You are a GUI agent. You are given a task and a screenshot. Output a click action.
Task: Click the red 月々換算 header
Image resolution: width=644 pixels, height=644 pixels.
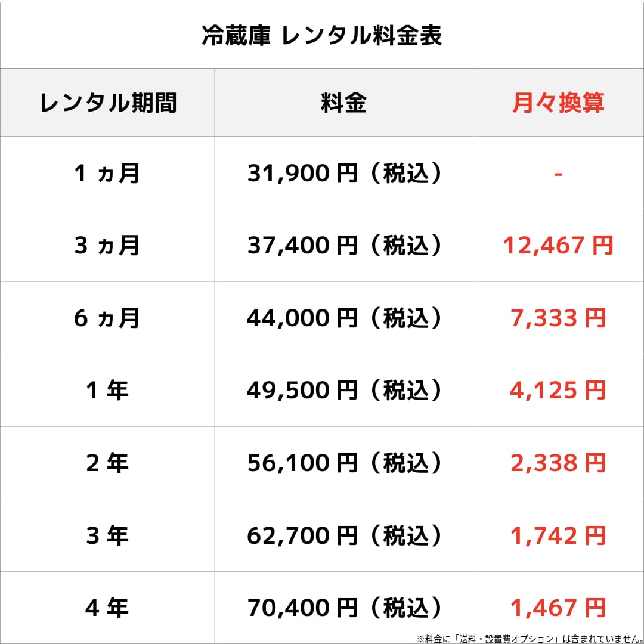tap(558, 103)
